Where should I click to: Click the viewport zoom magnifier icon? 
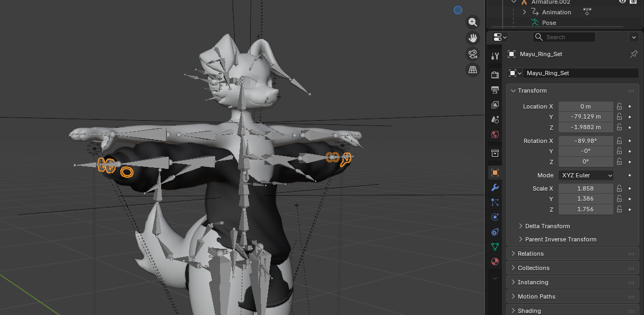(x=472, y=22)
